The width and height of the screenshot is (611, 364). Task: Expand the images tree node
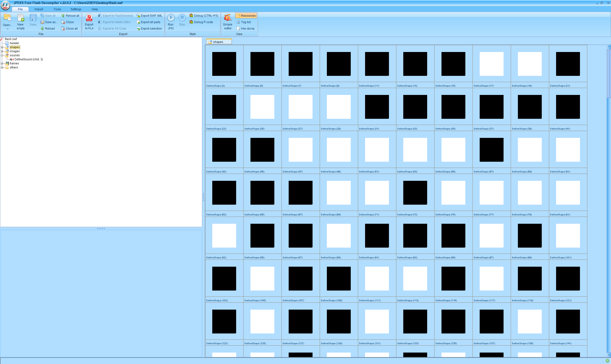tap(2, 51)
